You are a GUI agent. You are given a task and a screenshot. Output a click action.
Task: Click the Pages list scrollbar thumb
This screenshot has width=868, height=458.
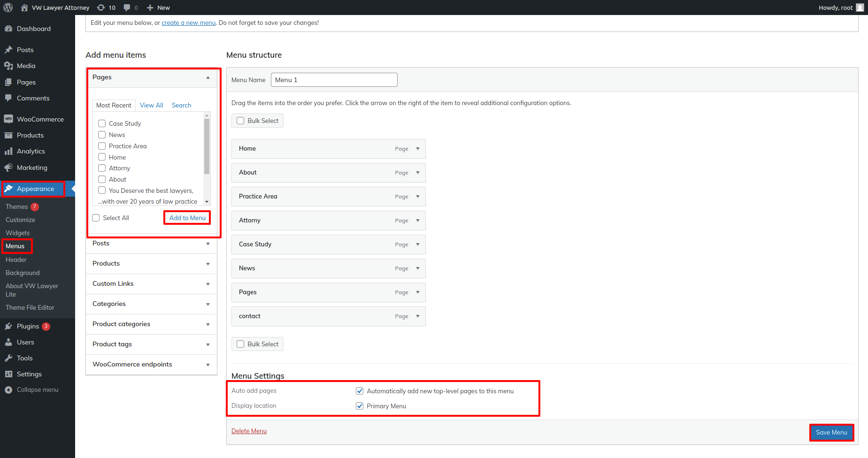click(207, 146)
